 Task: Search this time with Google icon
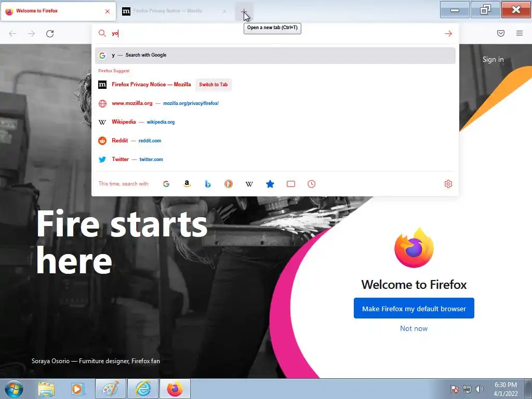(166, 184)
